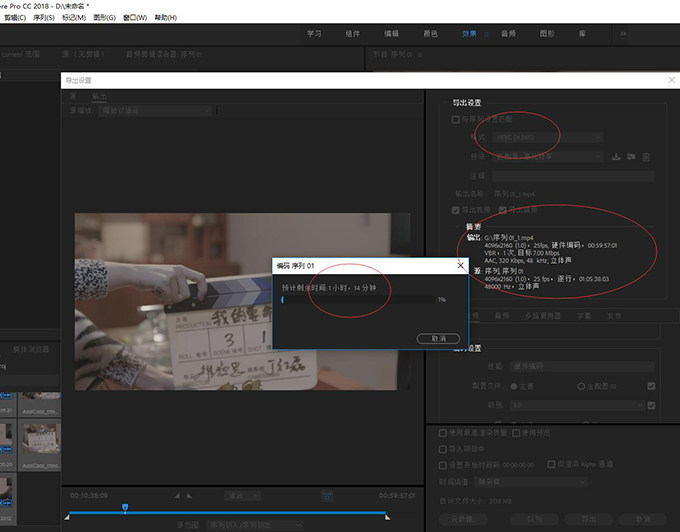Toggle the checkbox beside the 级别 dropdown
680x532 pixels.
(x=651, y=405)
